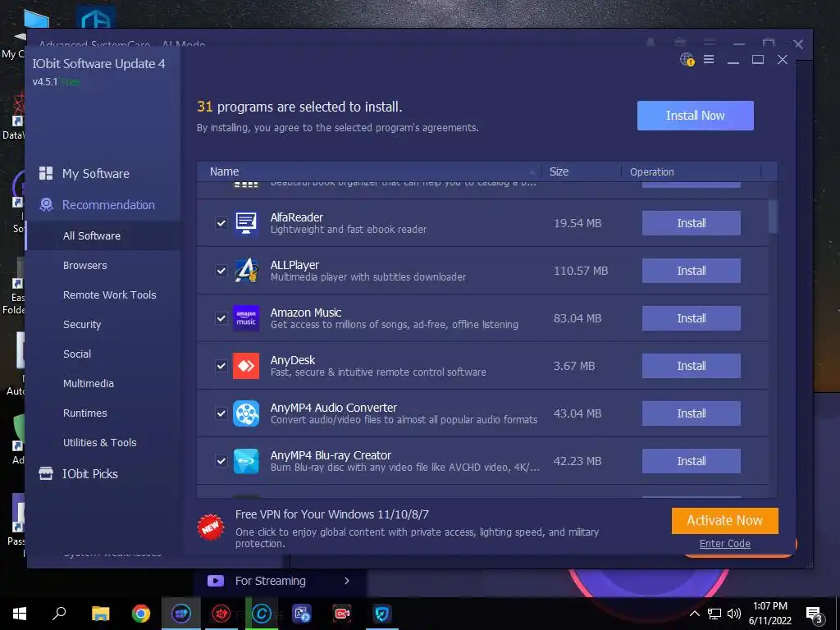This screenshot has width=840, height=630.
Task: Switch to IObit Software Updater taskbar icon
Action: tap(181, 614)
